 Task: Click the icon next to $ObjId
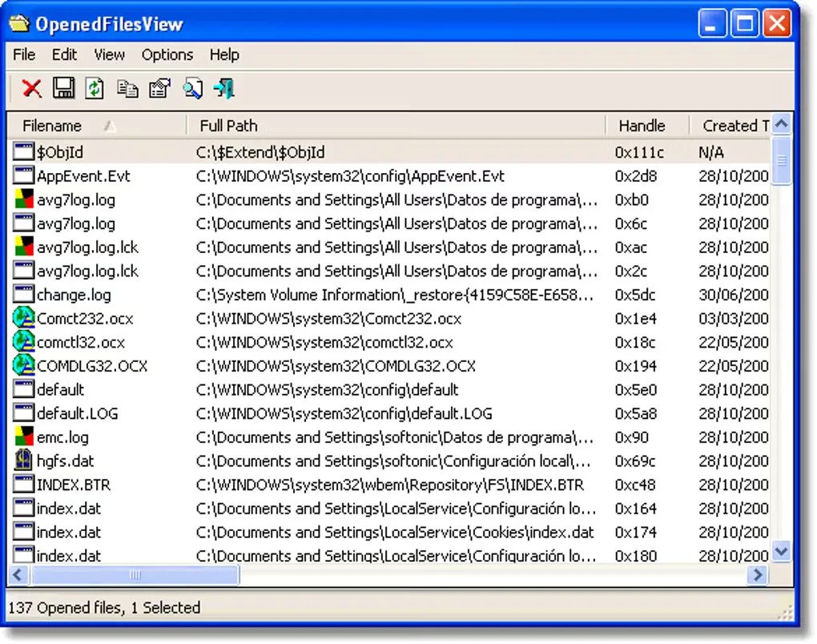tap(23, 151)
